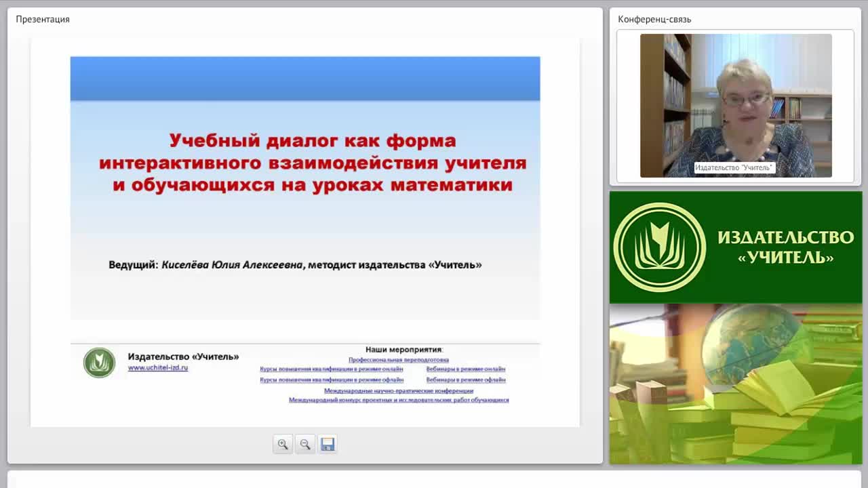
Task: Select the Презентация panel title
Action: click(43, 19)
